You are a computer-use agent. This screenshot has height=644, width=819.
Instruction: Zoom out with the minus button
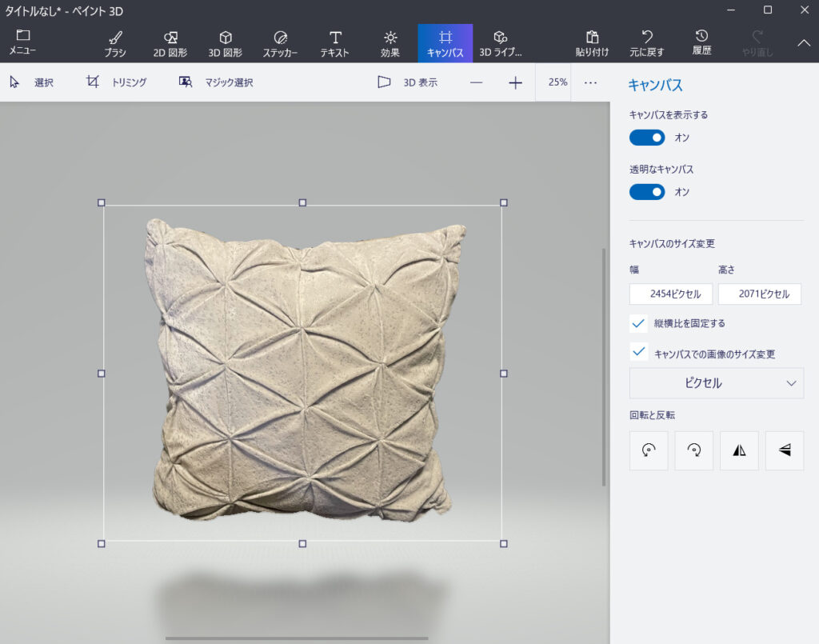pyautogui.click(x=477, y=82)
